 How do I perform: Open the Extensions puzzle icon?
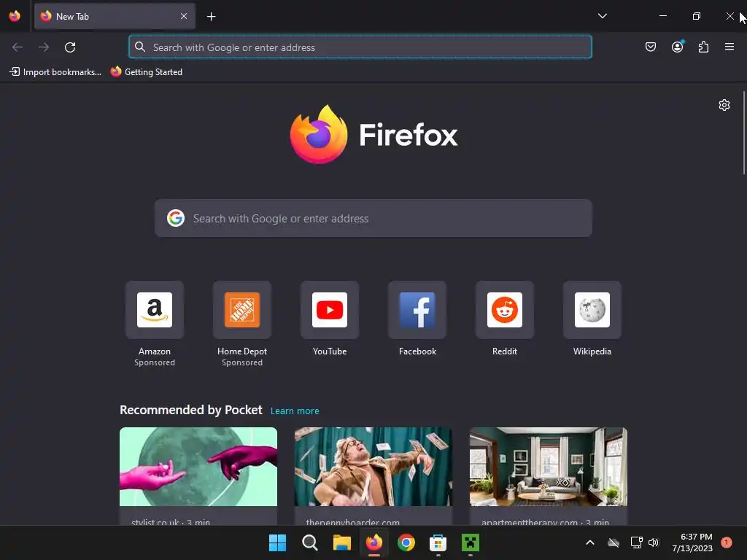(703, 47)
